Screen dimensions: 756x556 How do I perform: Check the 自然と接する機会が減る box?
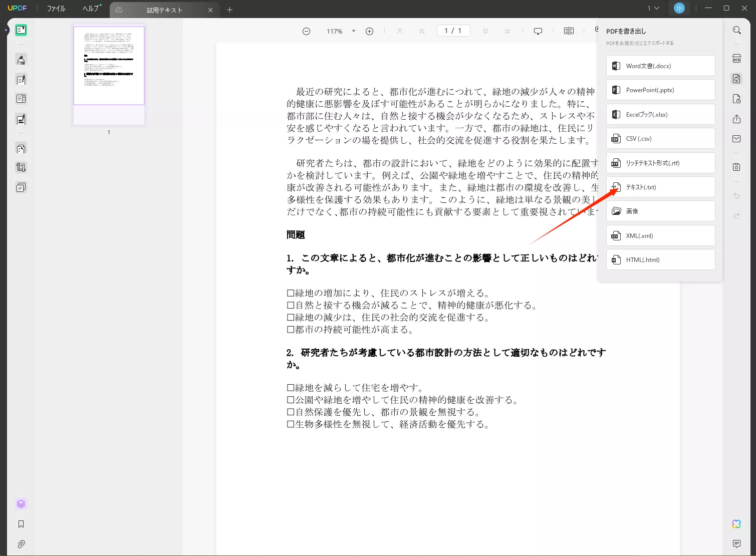(291, 305)
